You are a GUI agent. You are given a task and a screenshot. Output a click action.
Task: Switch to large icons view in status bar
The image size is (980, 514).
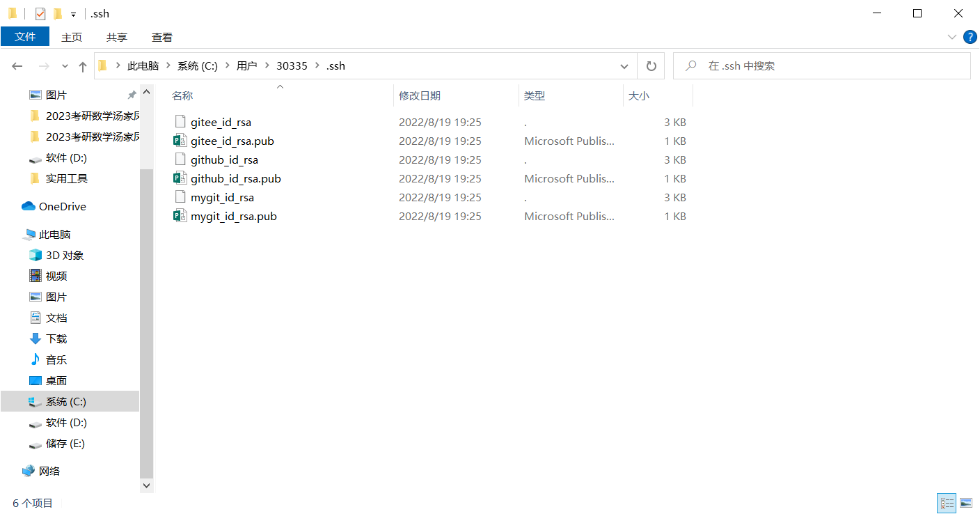coord(965,503)
